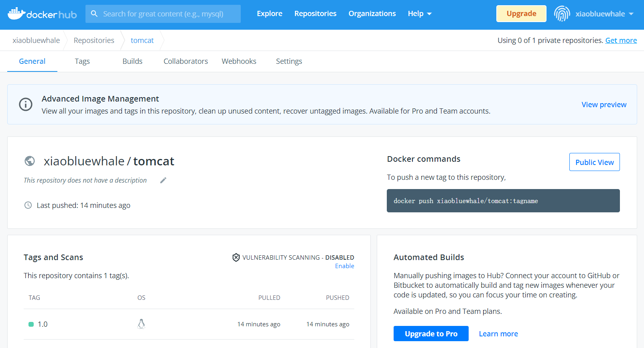Open Repositories in the top navigation

tap(315, 14)
